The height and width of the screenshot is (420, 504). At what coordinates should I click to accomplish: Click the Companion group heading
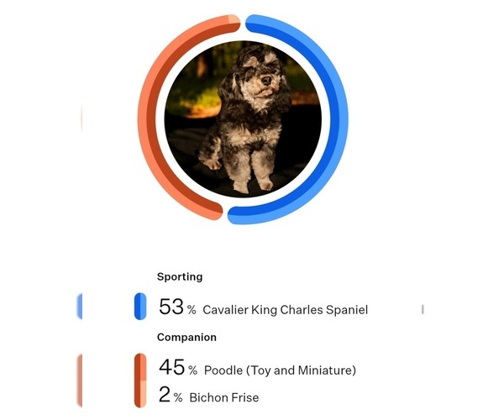pos(186,337)
